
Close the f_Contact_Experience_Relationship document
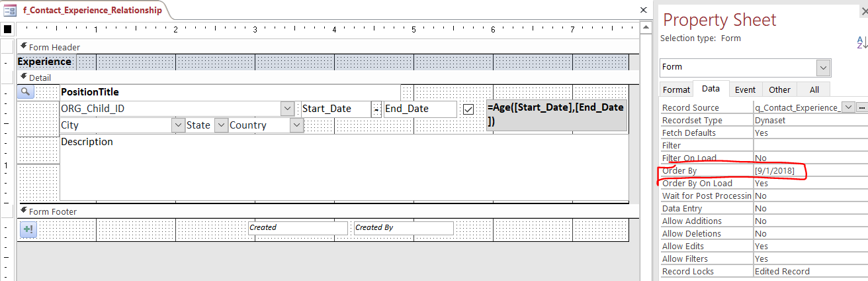(x=643, y=11)
